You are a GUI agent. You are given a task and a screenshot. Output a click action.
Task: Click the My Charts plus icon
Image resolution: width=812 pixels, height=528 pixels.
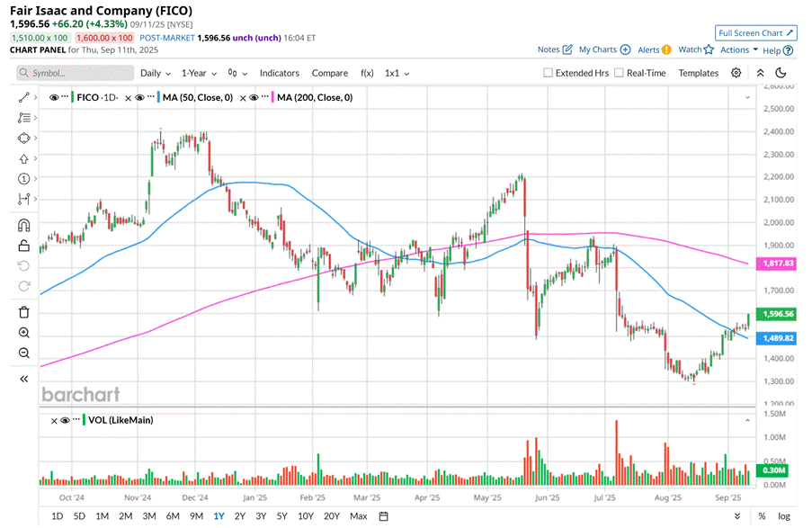coord(626,49)
